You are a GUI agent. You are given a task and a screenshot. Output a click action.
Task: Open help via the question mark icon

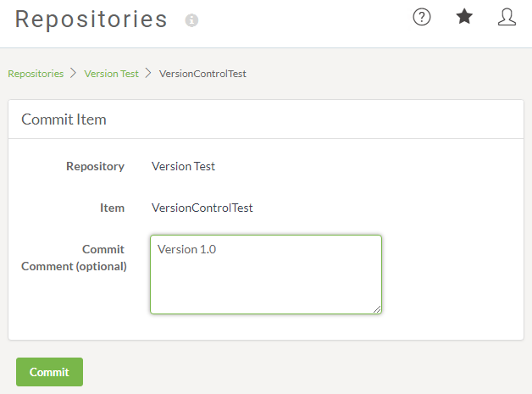point(421,17)
